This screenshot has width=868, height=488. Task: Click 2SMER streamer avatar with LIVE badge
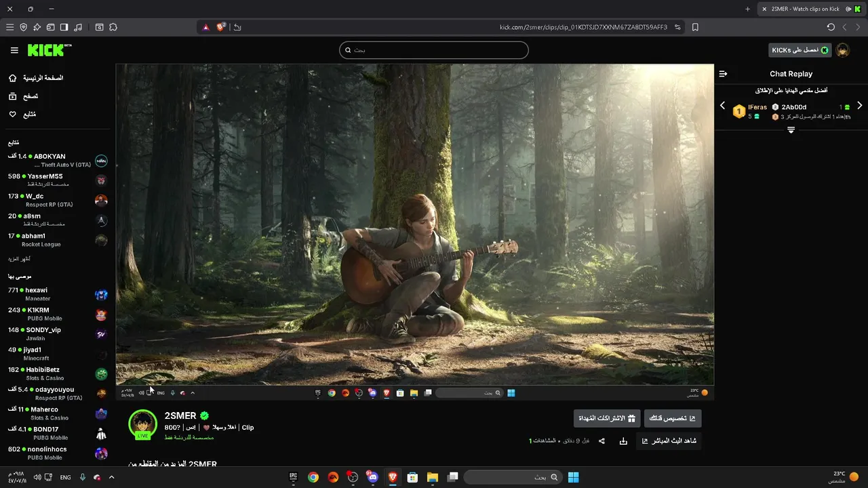(142, 424)
